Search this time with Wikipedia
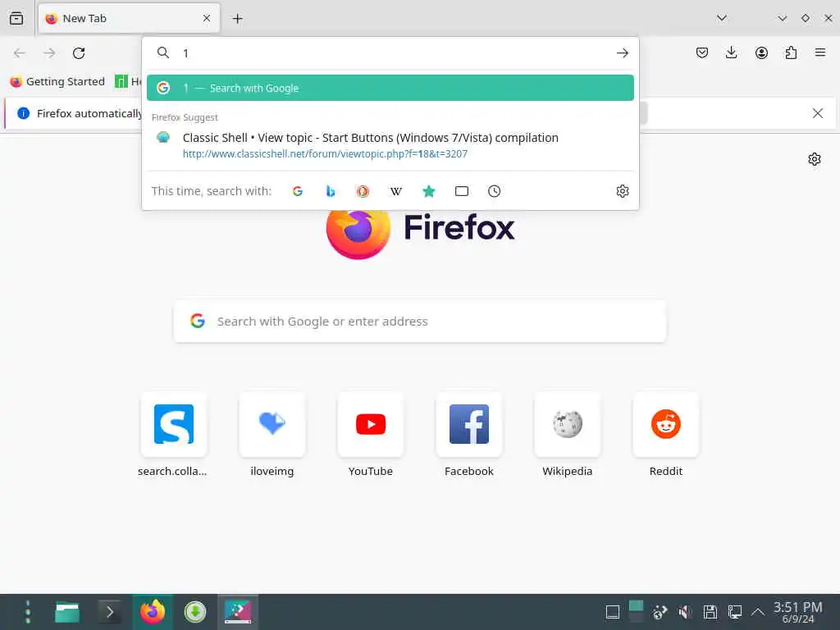The width and height of the screenshot is (840, 630). point(396,191)
